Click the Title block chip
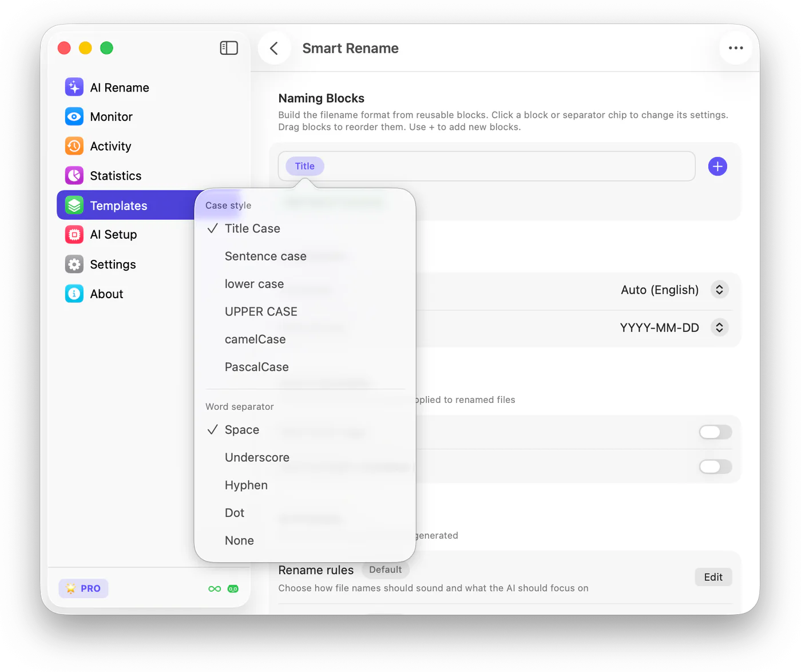 coord(305,166)
